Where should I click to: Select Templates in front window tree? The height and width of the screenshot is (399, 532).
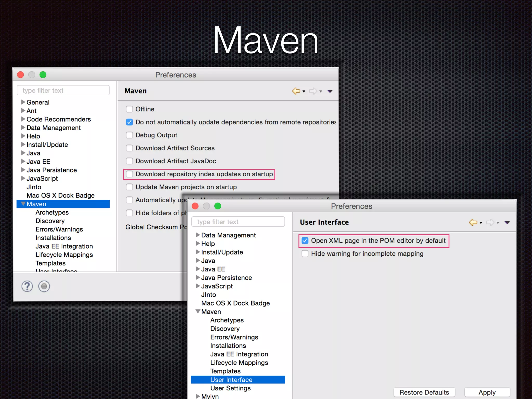click(225, 371)
